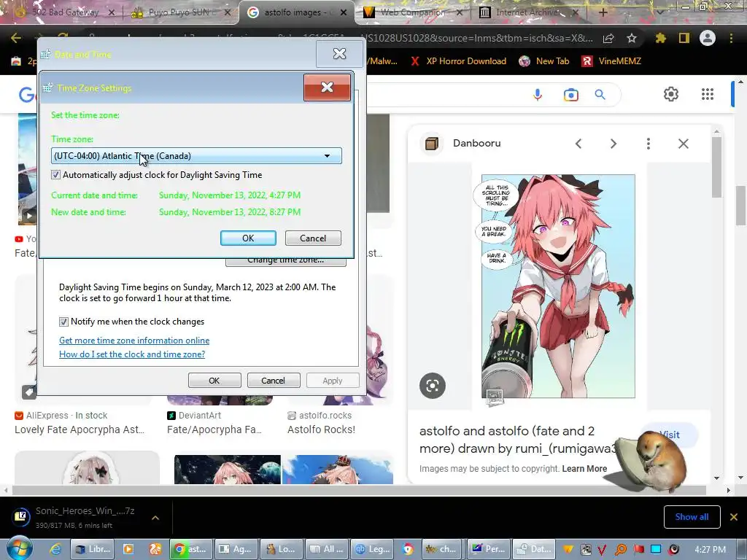Bookmark this page with the star icon
This screenshot has width=747, height=560.
632,38
